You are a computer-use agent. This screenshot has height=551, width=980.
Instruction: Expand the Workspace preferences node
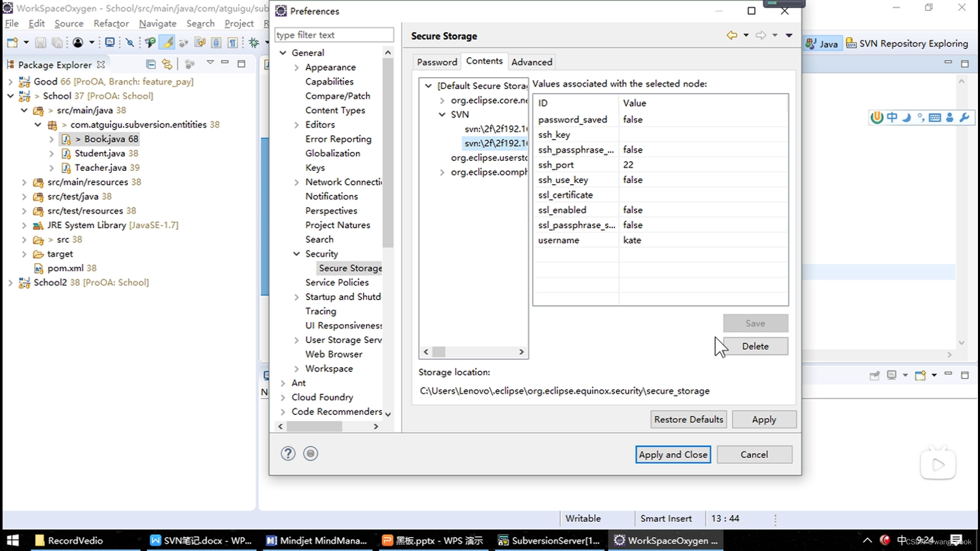(x=297, y=369)
